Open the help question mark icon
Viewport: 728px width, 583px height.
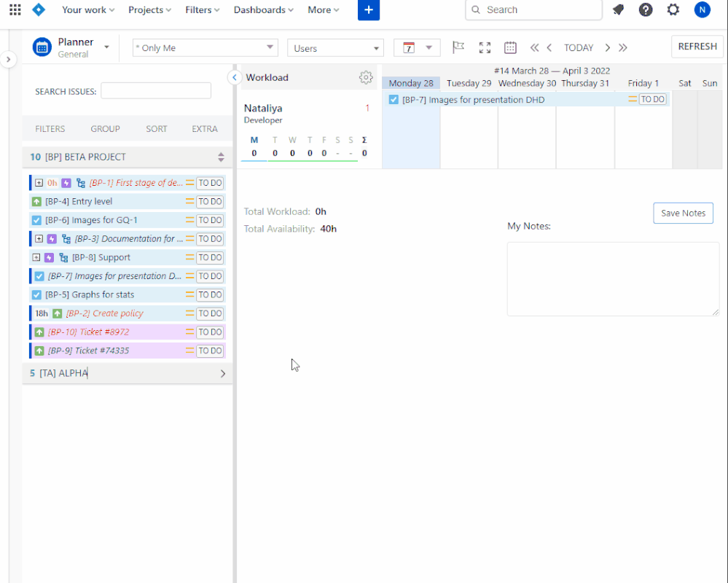click(x=645, y=10)
